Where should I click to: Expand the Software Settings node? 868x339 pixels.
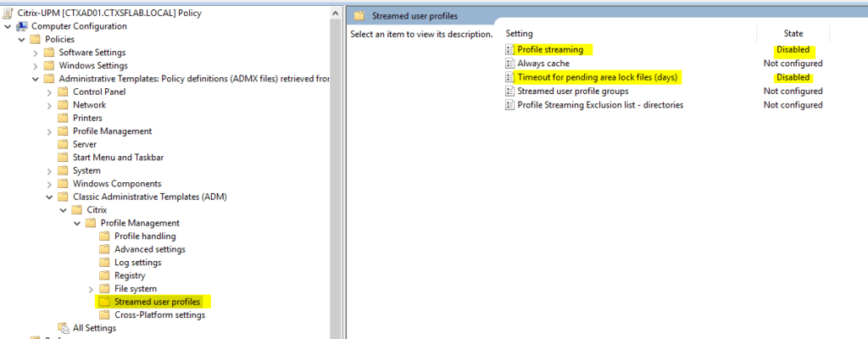point(36,53)
